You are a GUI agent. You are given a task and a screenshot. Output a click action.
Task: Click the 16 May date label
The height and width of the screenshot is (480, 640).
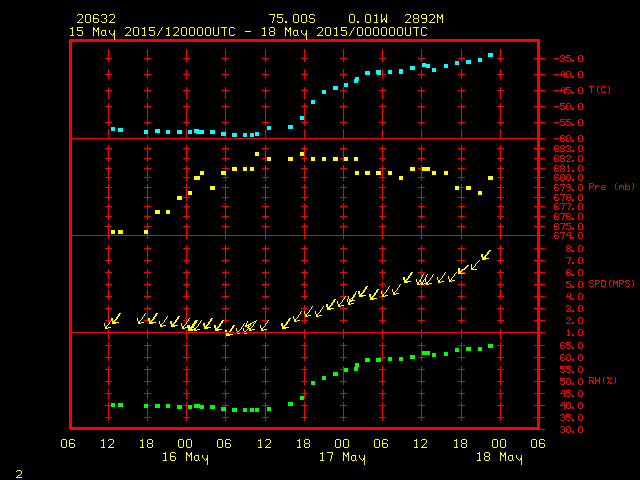point(185,457)
